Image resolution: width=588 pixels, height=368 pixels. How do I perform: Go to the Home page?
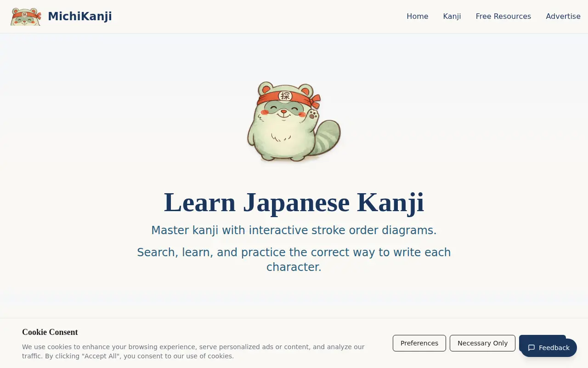417,17
